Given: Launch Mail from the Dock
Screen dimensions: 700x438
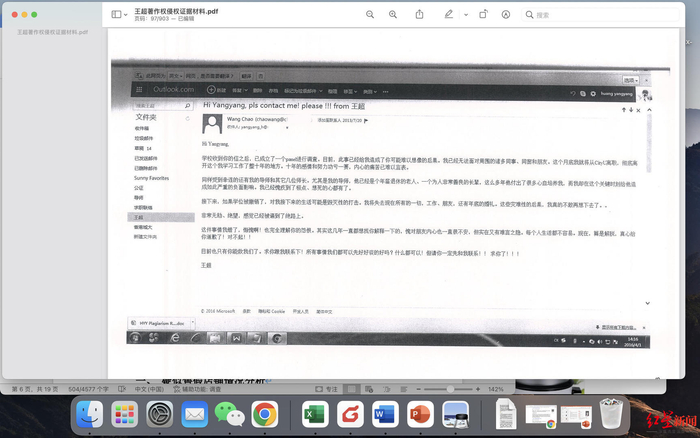Looking at the screenshot, I should tap(195, 414).
